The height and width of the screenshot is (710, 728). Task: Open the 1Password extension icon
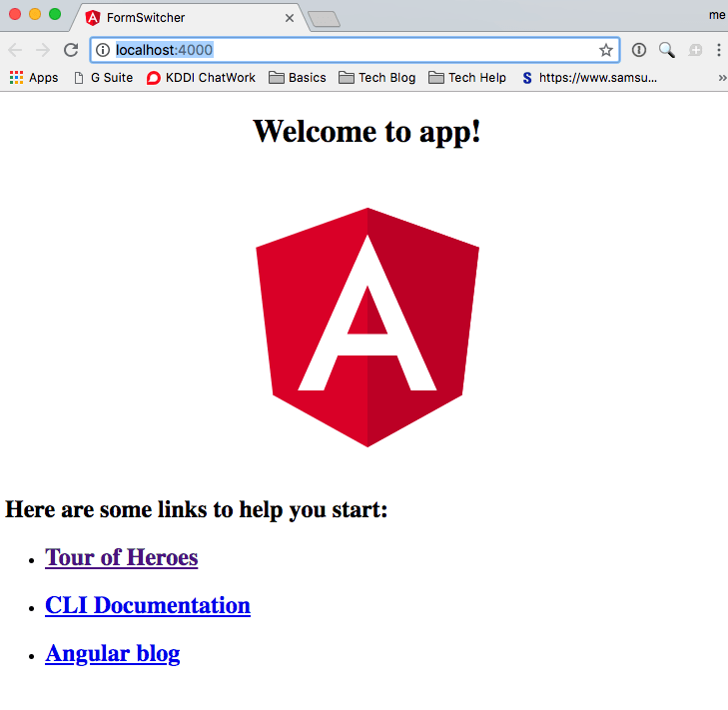click(639, 50)
